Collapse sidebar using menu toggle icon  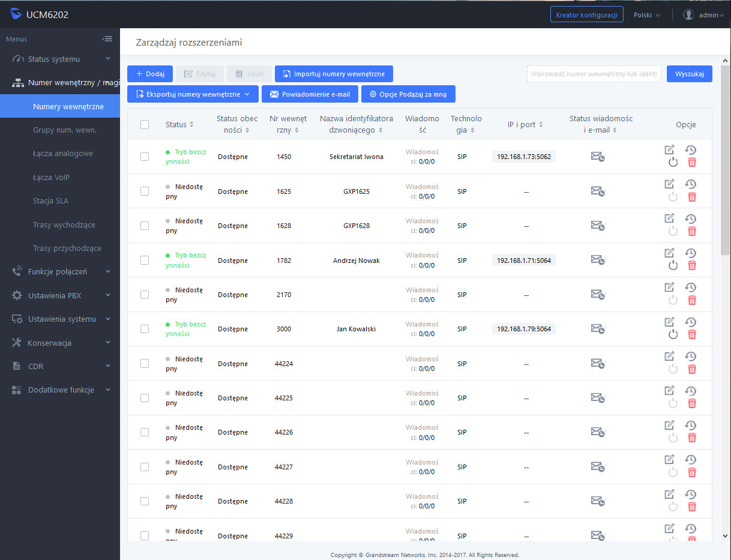[x=107, y=39]
